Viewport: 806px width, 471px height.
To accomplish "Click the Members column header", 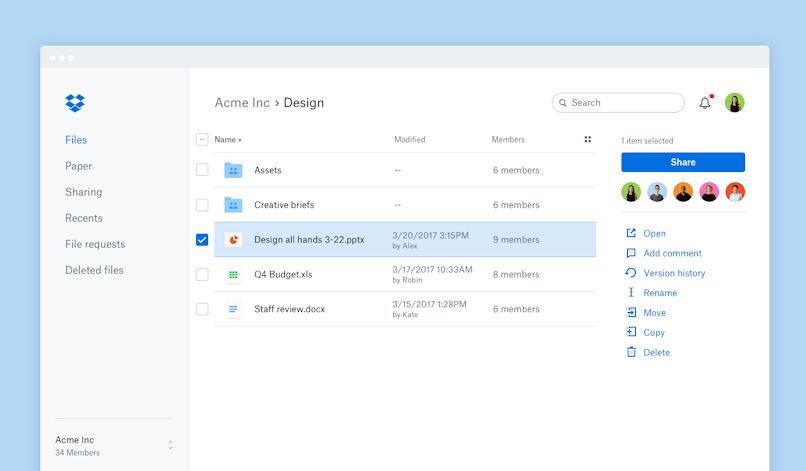I will point(508,139).
